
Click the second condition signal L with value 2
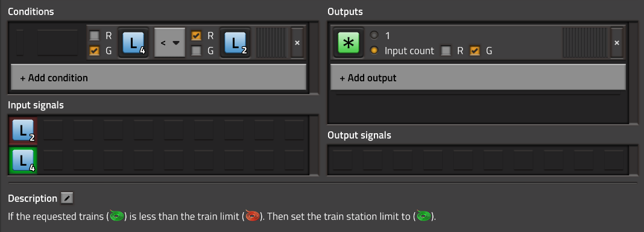click(235, 43)
